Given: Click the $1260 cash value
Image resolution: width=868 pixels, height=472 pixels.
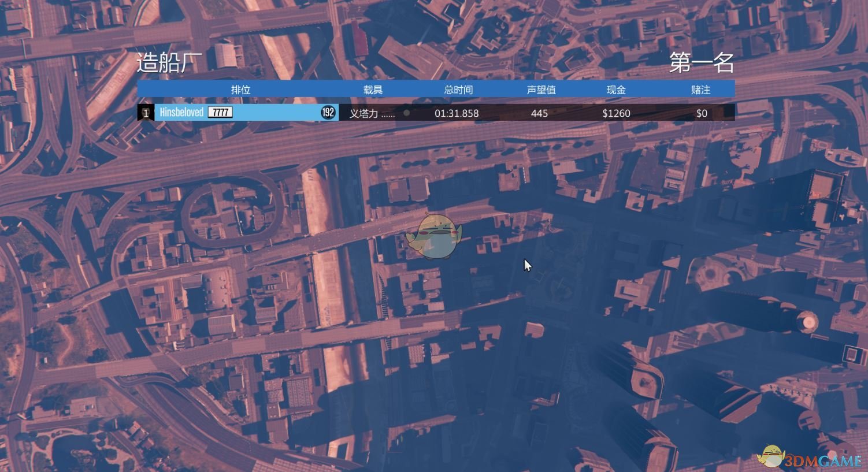Looking at the screenshot, I should pos(616,113).
